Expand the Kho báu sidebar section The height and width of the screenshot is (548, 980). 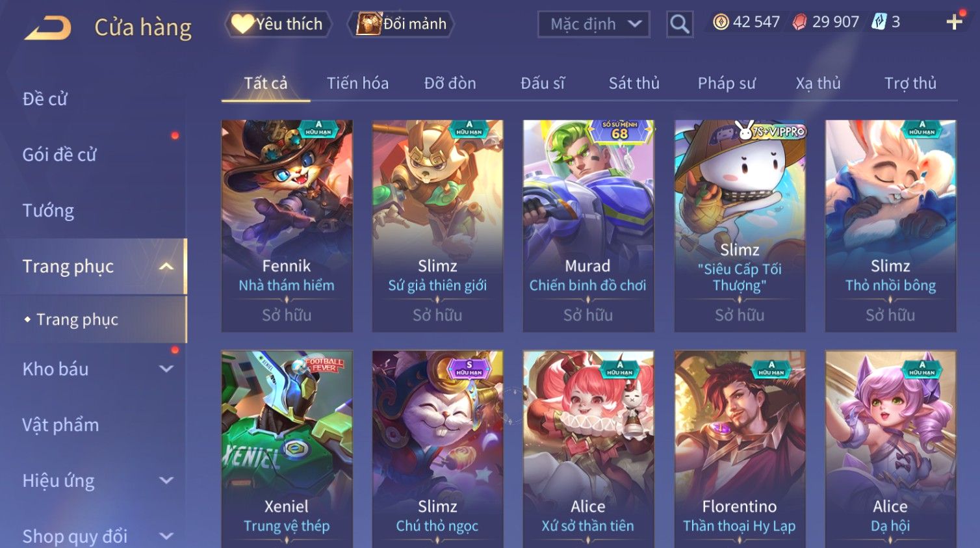166,369
